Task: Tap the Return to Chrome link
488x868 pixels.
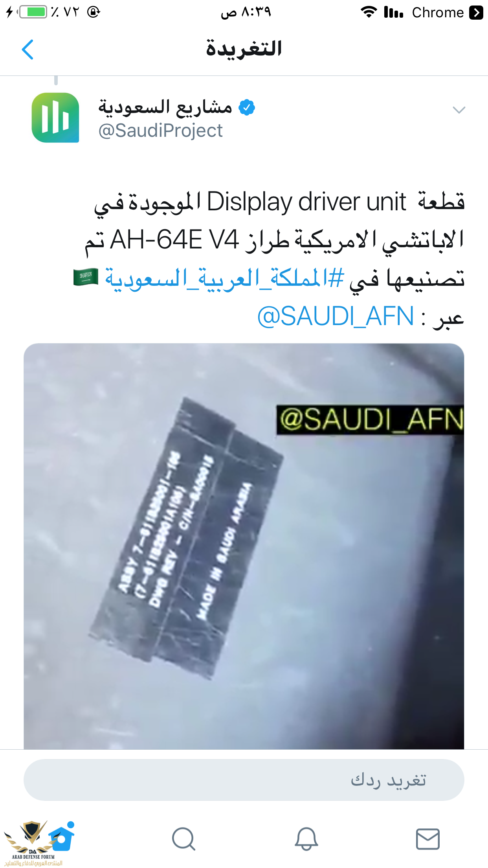Action: pyautogui.click(x=438, y=13)
